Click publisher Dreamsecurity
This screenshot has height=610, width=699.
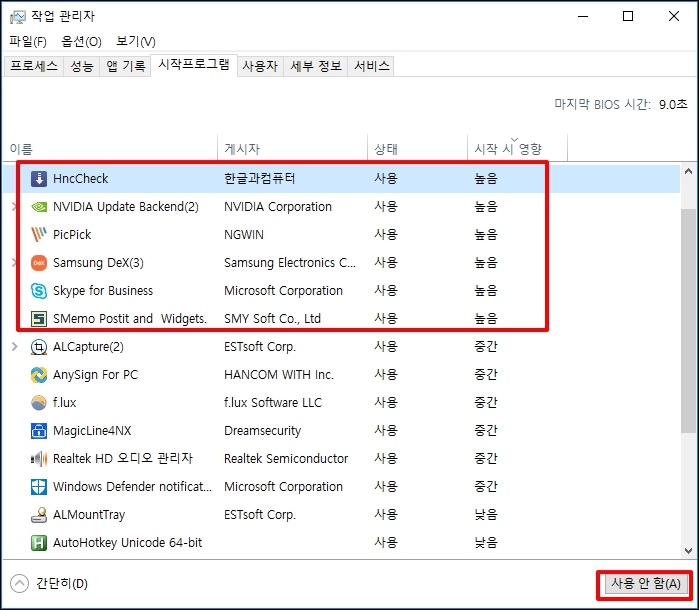(x=263, y=431)
